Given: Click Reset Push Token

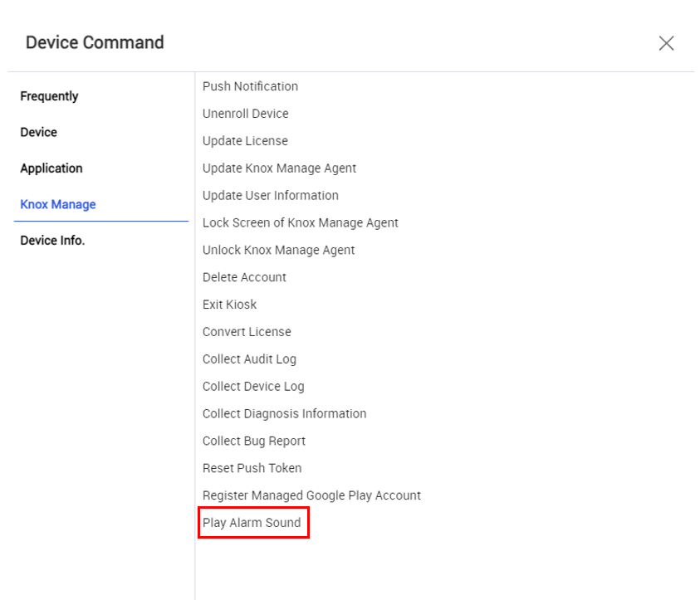Looking at the screenshot, I should click(252, 468).
